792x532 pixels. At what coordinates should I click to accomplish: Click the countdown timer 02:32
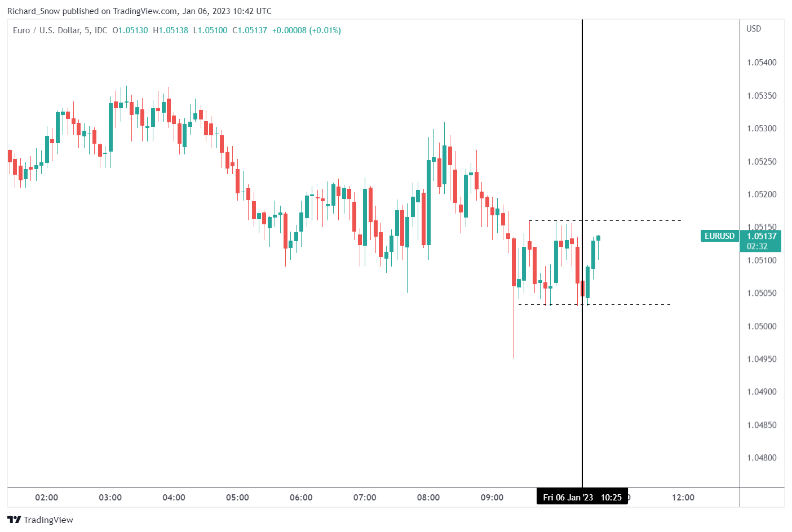(757, 246)
